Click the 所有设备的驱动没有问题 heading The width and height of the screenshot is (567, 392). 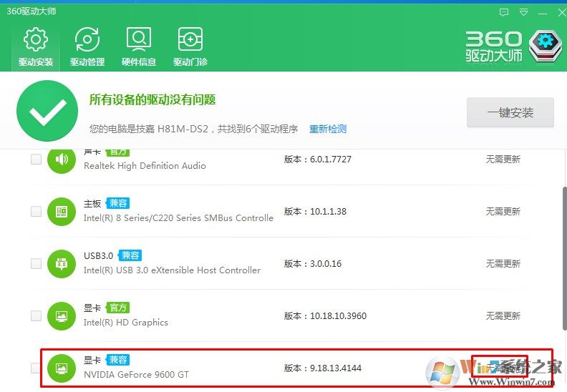[x=152, y=99]
